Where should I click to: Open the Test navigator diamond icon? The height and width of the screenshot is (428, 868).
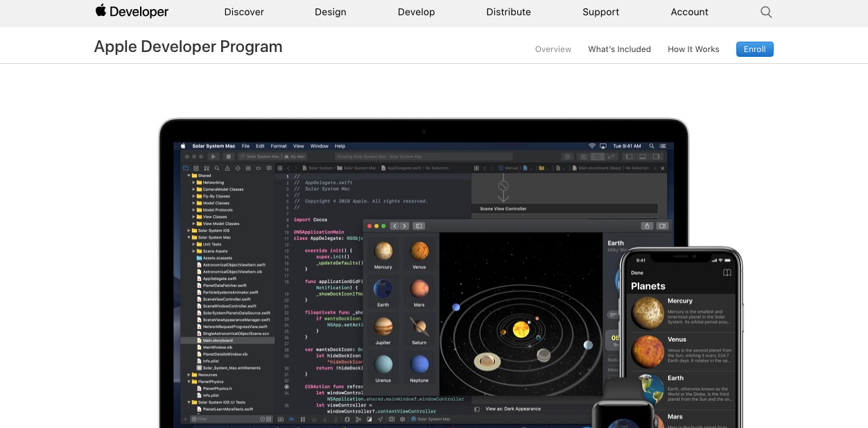point(238,168)
